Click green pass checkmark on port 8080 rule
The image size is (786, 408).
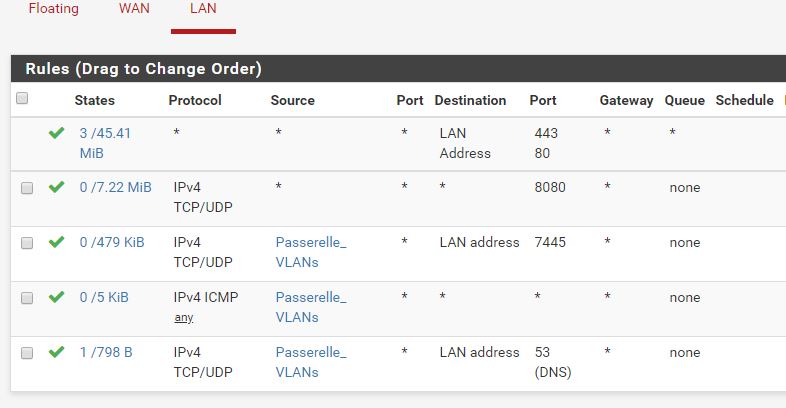point(57,187)
